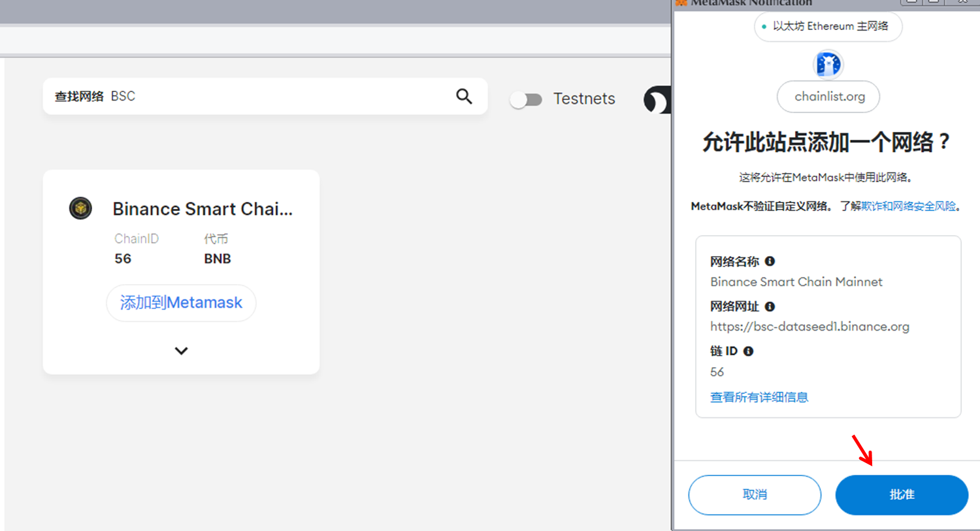Toggle the Testnets switch
Screen dimensions: 980x531
pyautogui.click(x=527, y=99)
